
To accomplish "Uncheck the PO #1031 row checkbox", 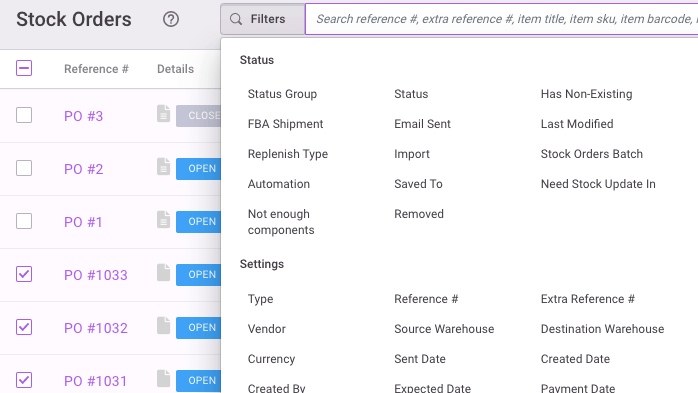I will point(24,380).
